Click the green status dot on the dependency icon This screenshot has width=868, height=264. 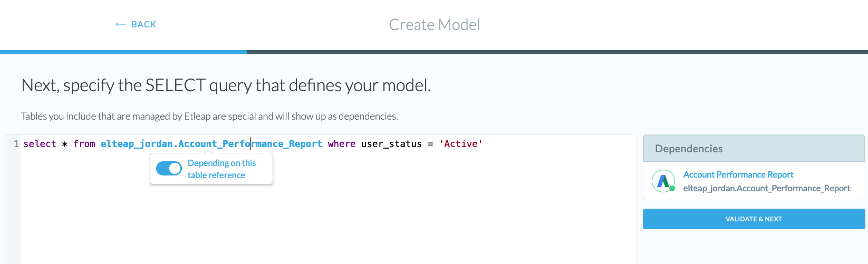tap(672, 188)
